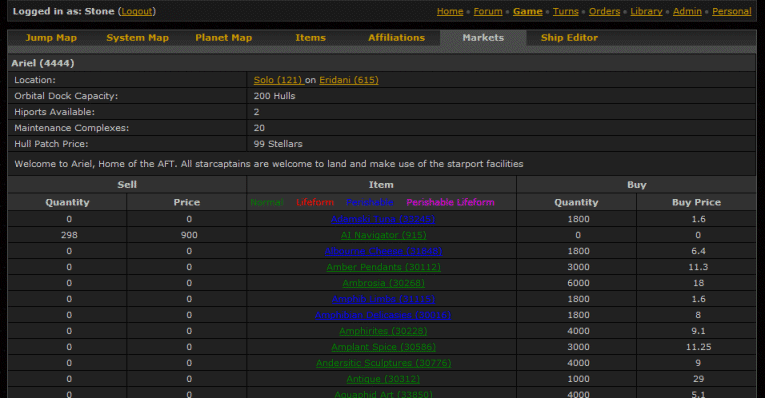Click the Normal legend label
The width and height of the screenshot is (765, 398).
pyautogui.click(x=266, y=202)
